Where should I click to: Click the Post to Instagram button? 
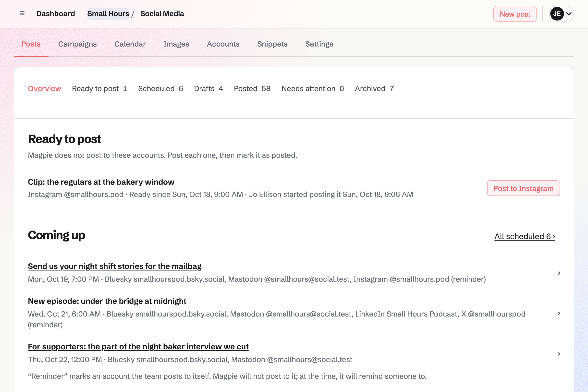point(523,188)
